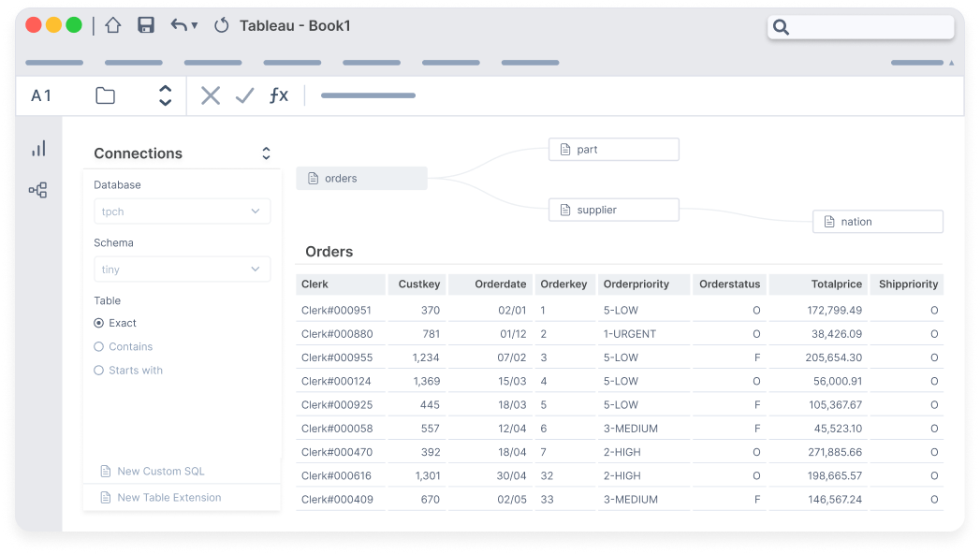
Task: Select the data model icon in the left sidebar
Action: pos(38,189)
